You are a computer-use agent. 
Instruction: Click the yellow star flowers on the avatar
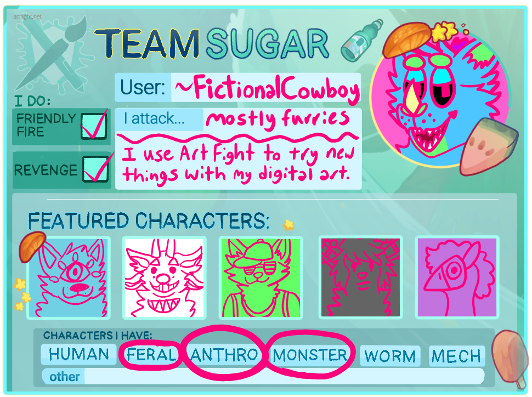pyautogui.click(x=444, y=31)
